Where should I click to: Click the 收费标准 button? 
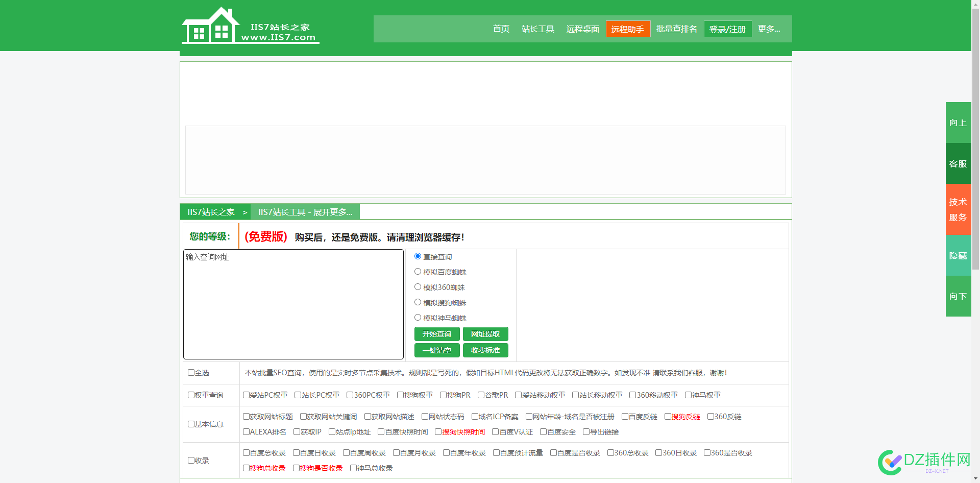click(485, 350)
